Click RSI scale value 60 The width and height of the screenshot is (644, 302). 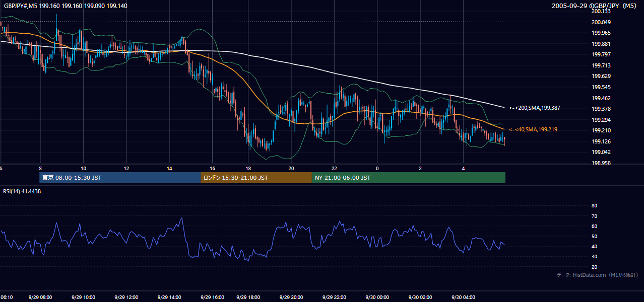click(x=594, y=226)
